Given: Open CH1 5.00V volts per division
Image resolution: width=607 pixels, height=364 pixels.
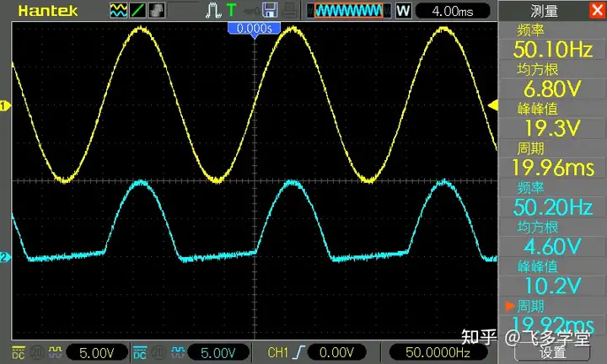Looking at the screenshot, I should point(97,353).
